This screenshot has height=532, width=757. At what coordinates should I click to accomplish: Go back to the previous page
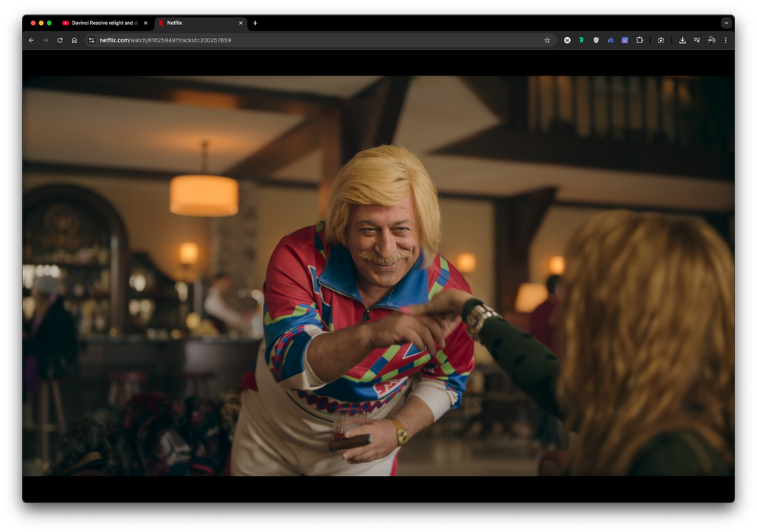point(31,41)
